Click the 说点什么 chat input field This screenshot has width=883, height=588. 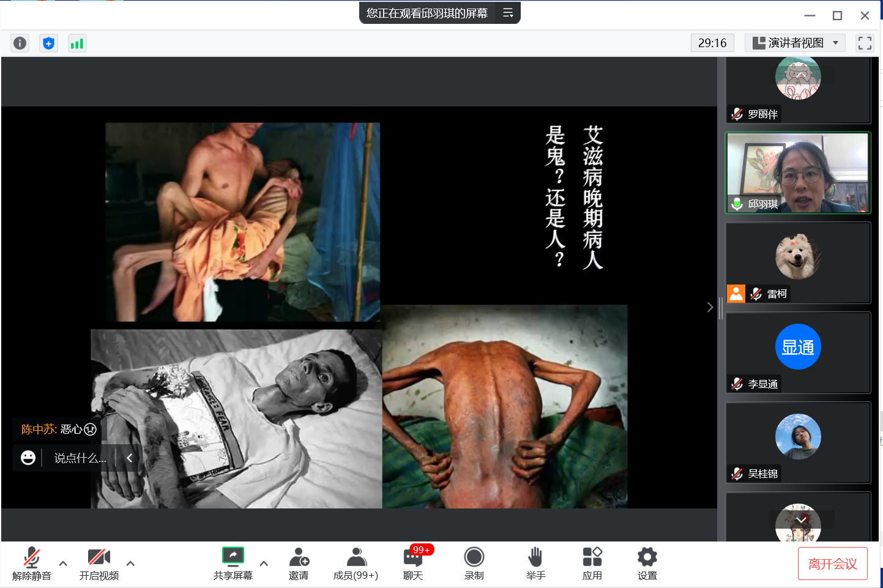pos(80,458)
